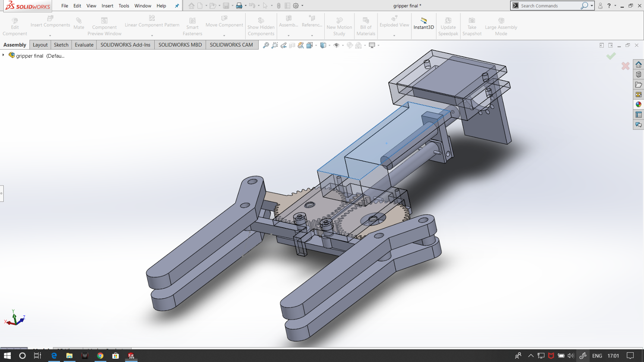Screen dimensions: 644x362
Task: Open the Appearances color ball tab
Action: point(638,105)
